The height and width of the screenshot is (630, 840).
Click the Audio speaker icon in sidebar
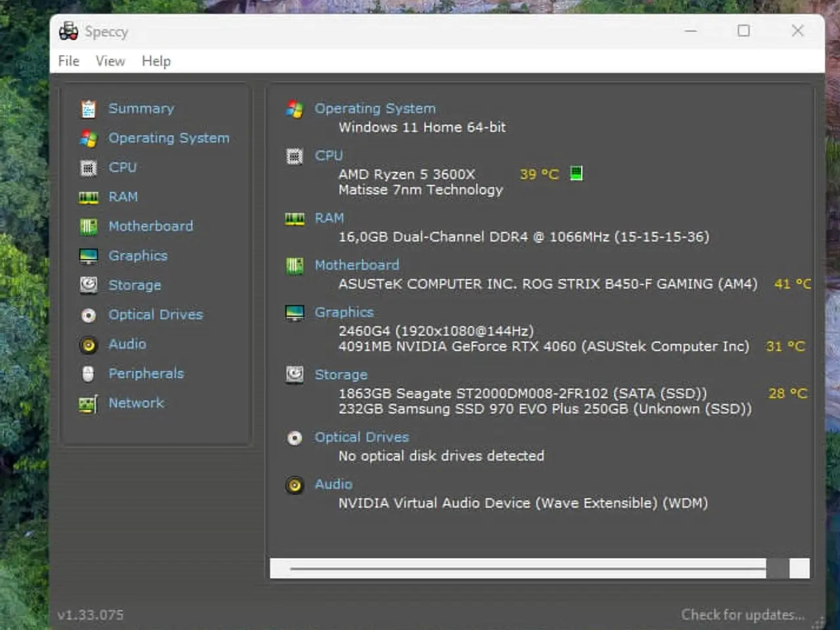click(x=89, y=345)
